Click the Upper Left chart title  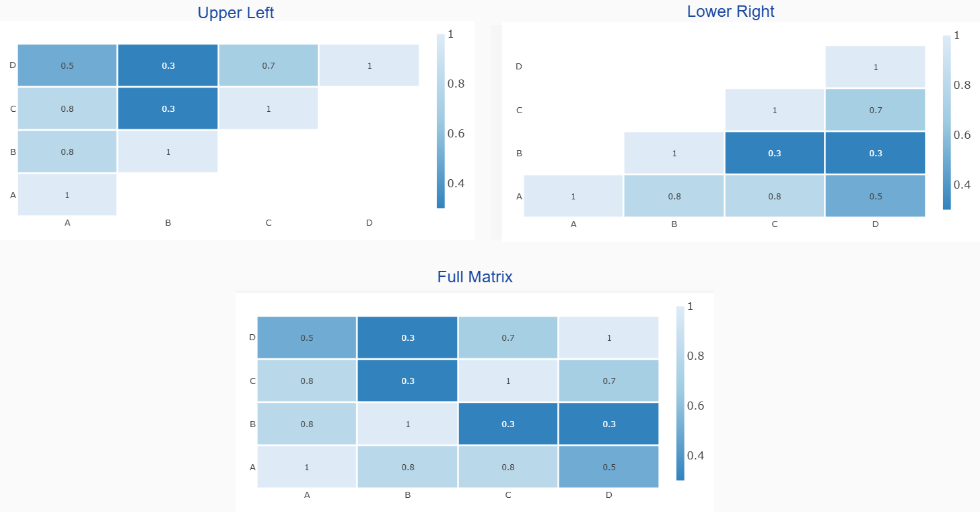point(236,13)
